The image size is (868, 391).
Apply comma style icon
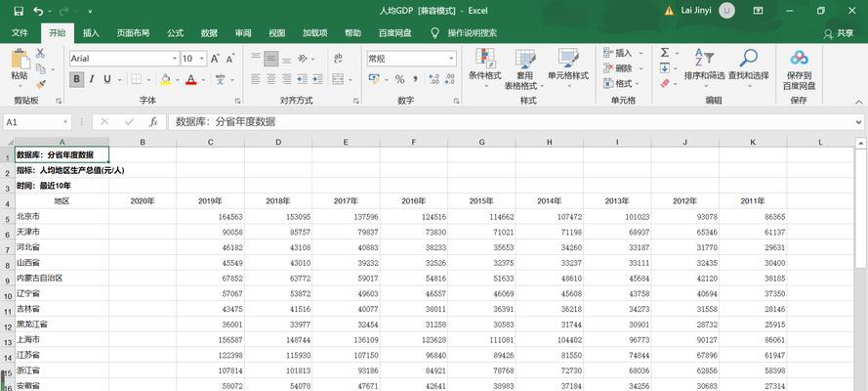point(416,80)
